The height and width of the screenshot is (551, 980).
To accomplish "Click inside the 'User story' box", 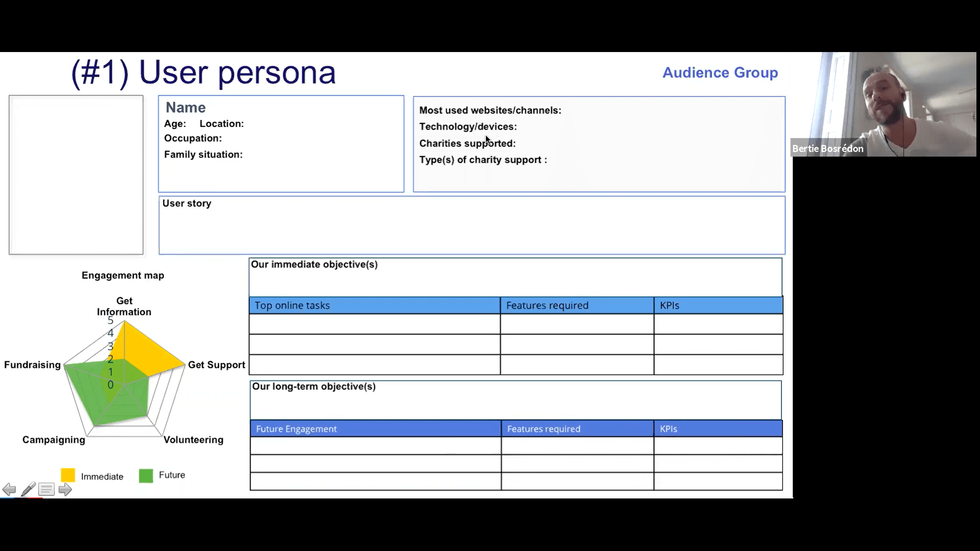I will (x=472, y=226).
